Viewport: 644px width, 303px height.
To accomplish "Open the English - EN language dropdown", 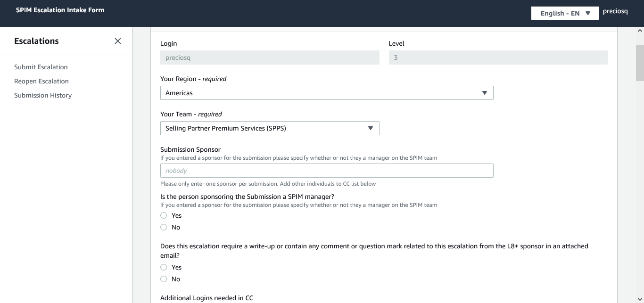I will (x=560, y=13).
